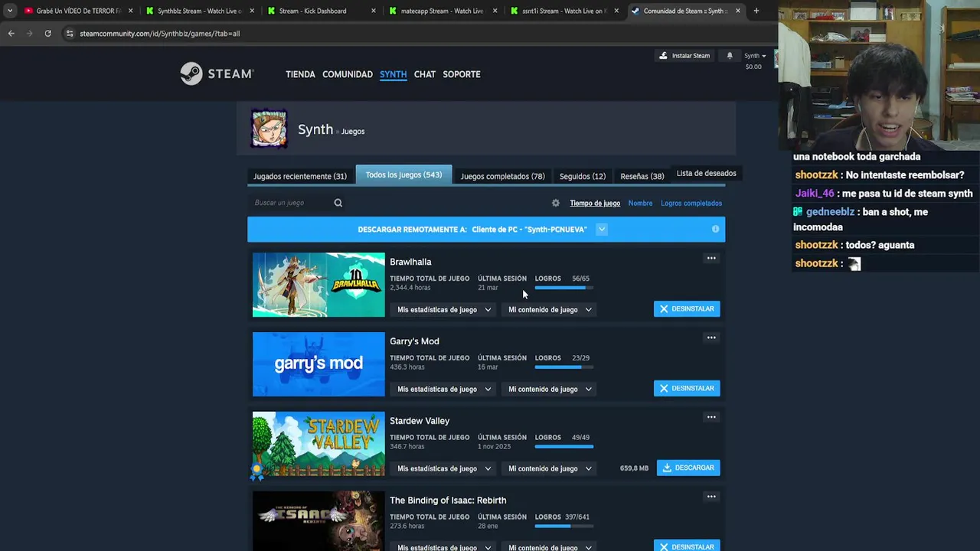Open the Stardew Valley game thumbnail

318,444
